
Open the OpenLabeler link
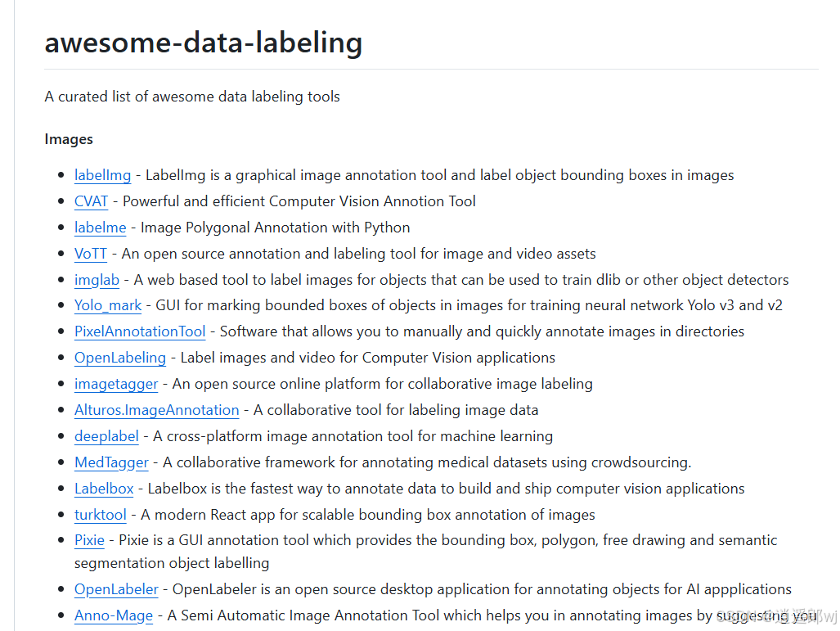point(116,589)
